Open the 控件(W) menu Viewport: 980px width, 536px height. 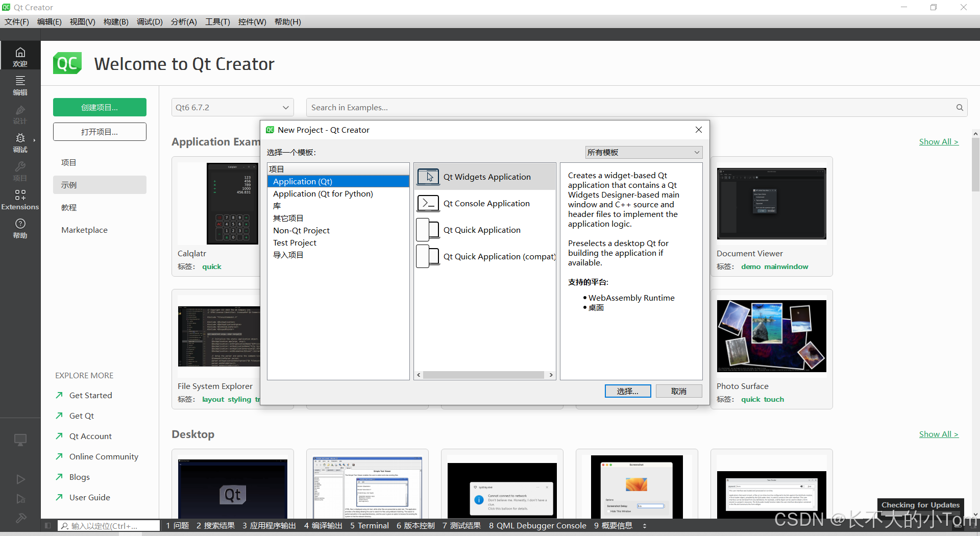coord(252,21)
